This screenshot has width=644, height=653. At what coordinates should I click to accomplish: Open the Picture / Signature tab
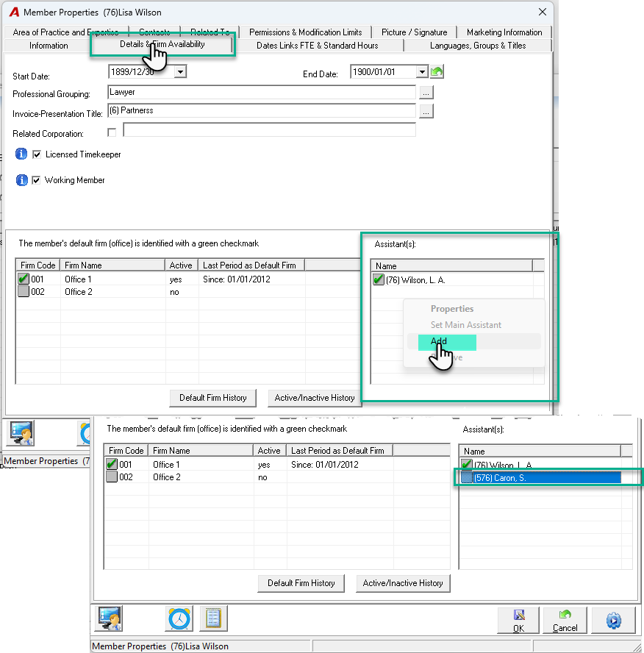pos(414,32)
